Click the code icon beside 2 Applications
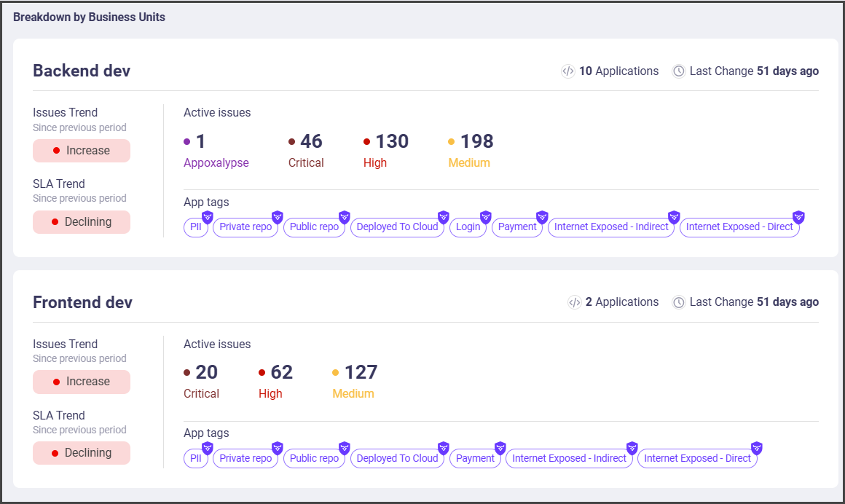Viewport: 845px width, 504px height. click(x=574, y=302)
